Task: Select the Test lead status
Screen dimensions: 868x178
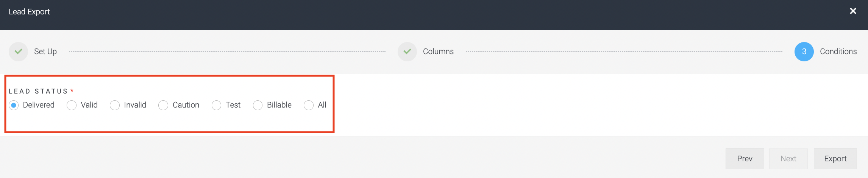Action: [217, 105]
